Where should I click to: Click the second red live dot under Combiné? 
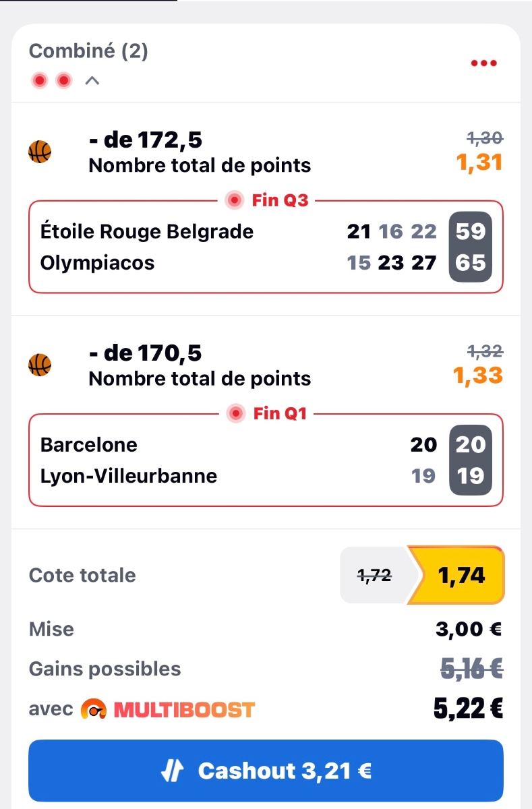(63, 81)
